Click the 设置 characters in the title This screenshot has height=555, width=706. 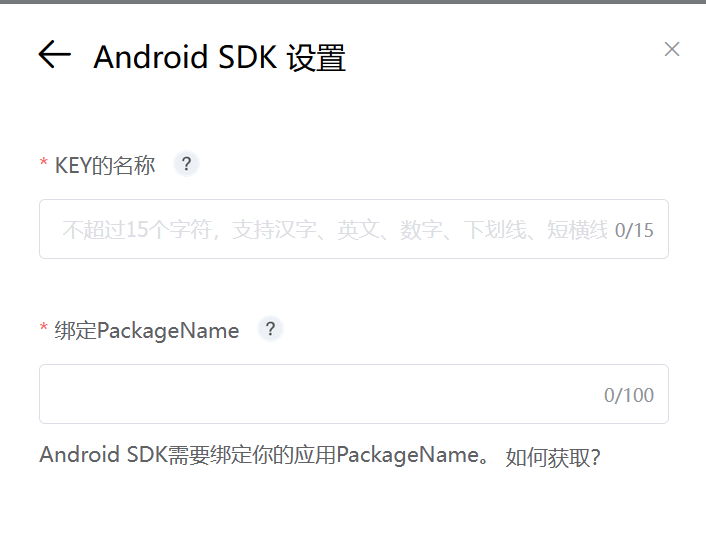pyautogui.click(x=317, y=58)
